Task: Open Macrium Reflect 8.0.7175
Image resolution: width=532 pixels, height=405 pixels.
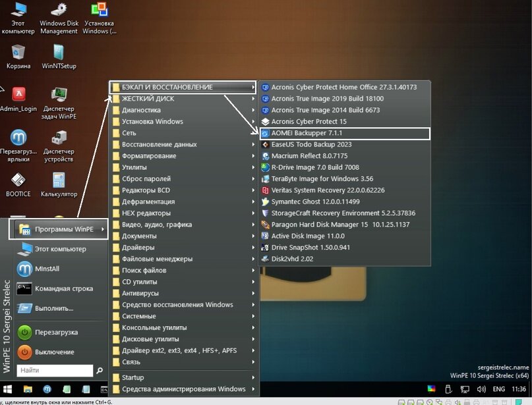Action: (x=345, y=156)
